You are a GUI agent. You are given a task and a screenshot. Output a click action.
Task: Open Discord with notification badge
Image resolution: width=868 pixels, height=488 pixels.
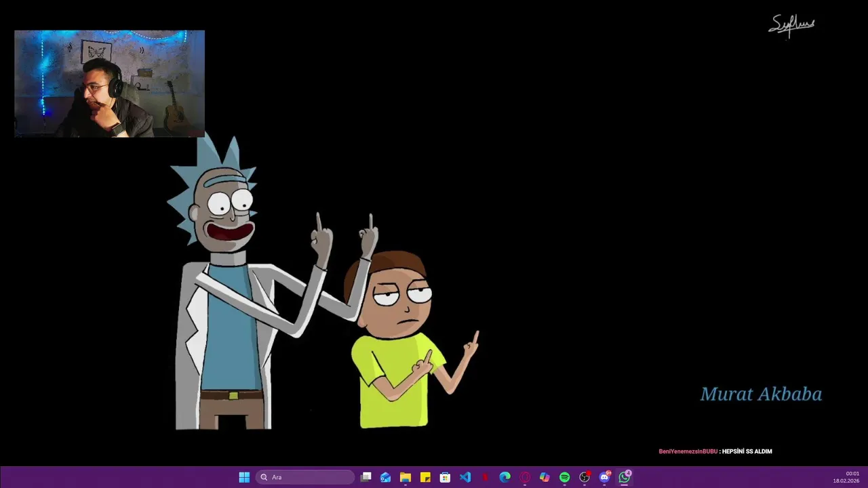604,477
